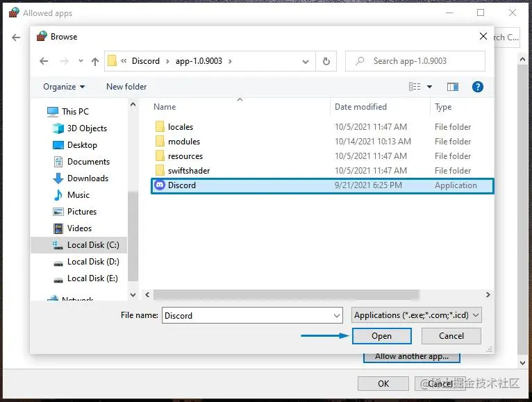Image resolution: width=532 pixels, height=402 pixels.
Task: Open Downloads in navigation pane
Action: click(x=81, y=178)
